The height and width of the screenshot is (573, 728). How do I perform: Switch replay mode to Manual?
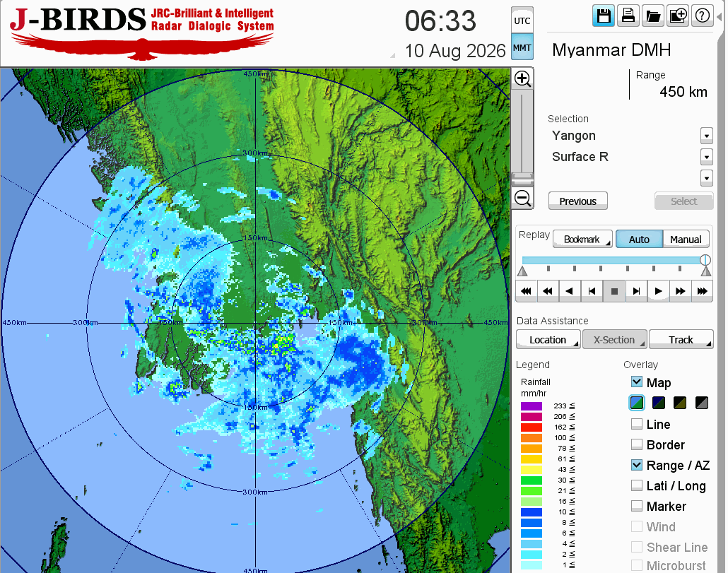tap(686, 239)
